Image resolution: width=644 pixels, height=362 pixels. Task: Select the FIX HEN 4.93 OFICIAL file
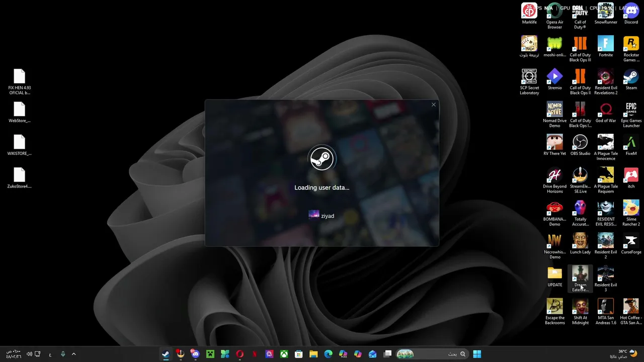pyautogui.click(x=20, y=82)
